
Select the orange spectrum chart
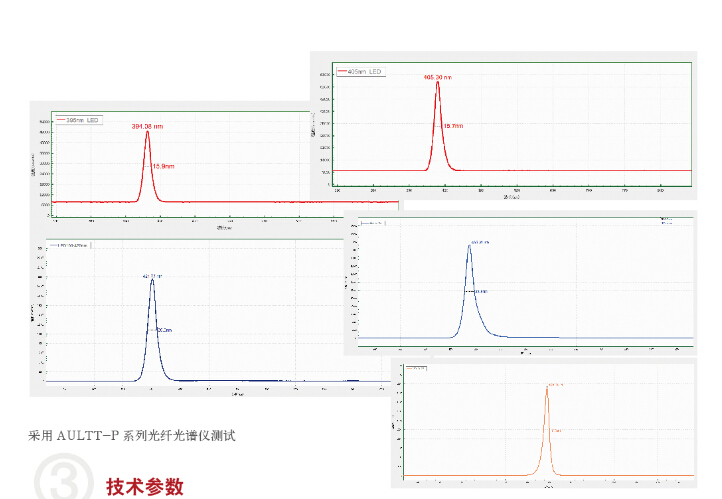coord(543,420)
